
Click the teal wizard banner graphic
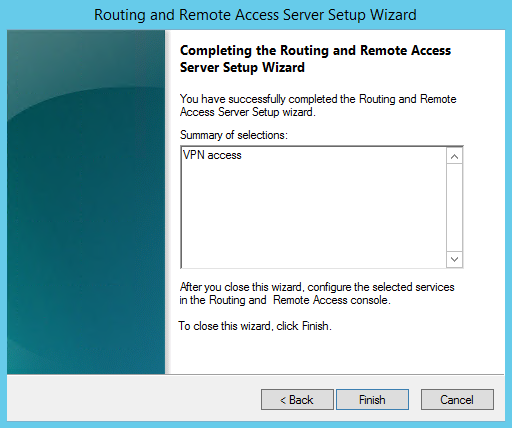point(86,202)
